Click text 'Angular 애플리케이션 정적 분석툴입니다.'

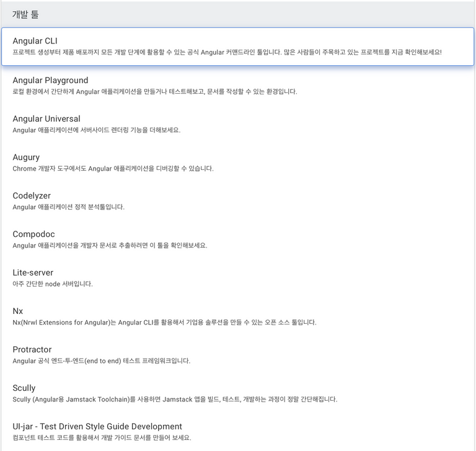click(69, 207)
